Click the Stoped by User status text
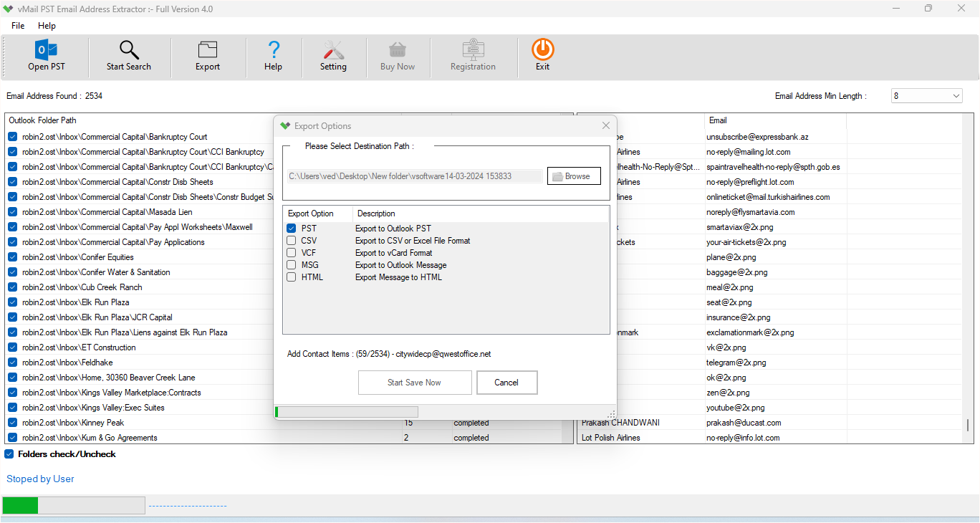This screenshot has height=523, width=980. point(40,479)
